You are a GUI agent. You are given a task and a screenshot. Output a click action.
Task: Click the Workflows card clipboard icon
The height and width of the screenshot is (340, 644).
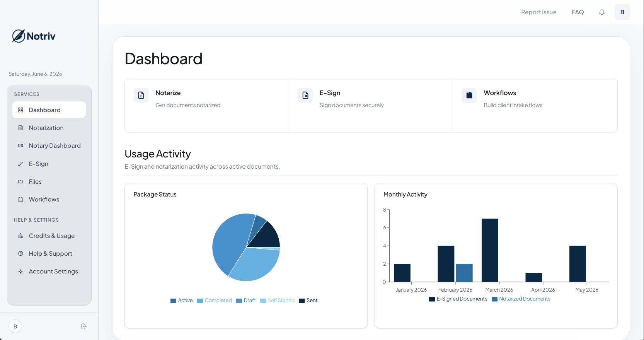(469, 95)
